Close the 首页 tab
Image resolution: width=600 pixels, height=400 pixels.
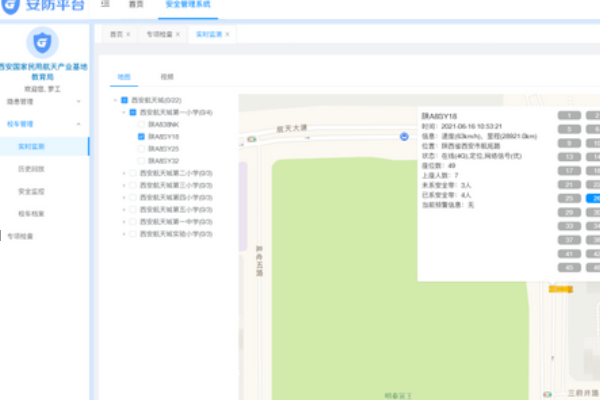127,35
